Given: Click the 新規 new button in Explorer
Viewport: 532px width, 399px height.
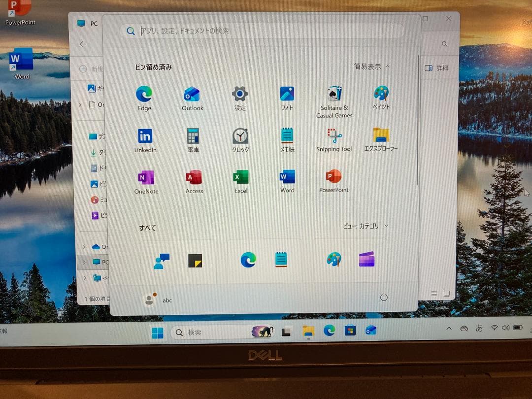Looking at the screenshot, I should click(92, 69).
